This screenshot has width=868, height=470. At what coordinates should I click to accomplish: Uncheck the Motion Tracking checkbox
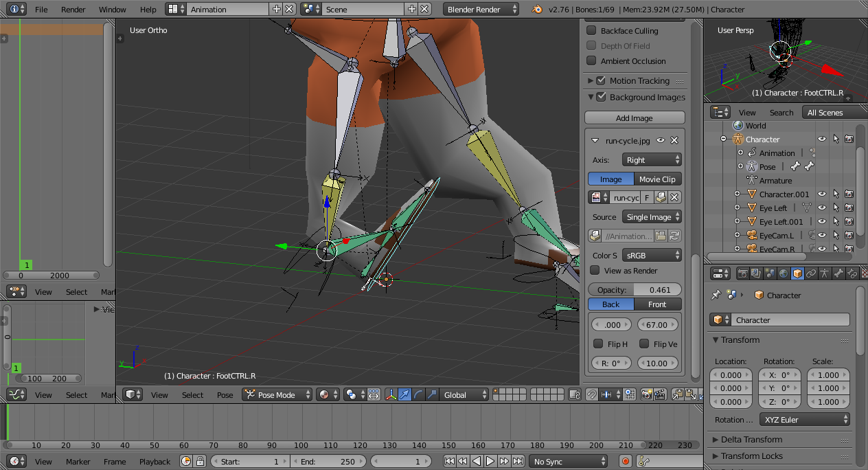601,80
